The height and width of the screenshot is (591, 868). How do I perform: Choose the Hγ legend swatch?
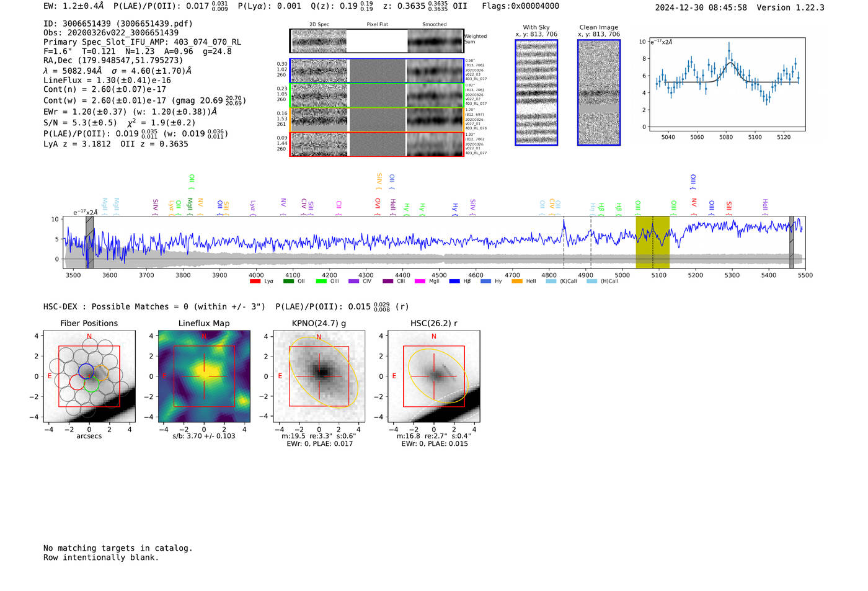[x=485, y=282]
